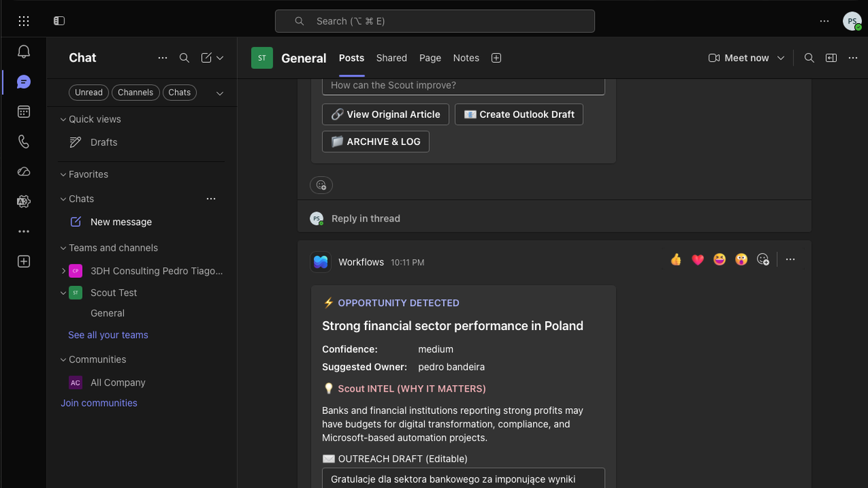This screenshot has width=868, height=488.
Task: Open the Calls phone icon
Action: click(x=24, y=142)
